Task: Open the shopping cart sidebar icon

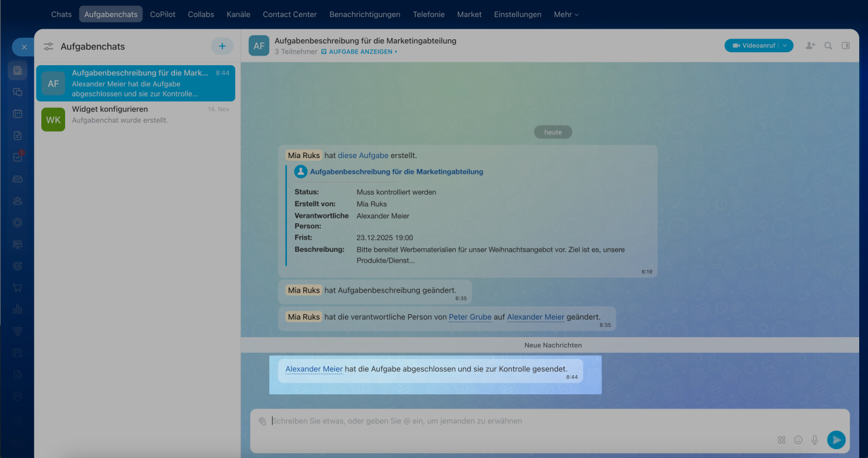Action: pos(18,287)
